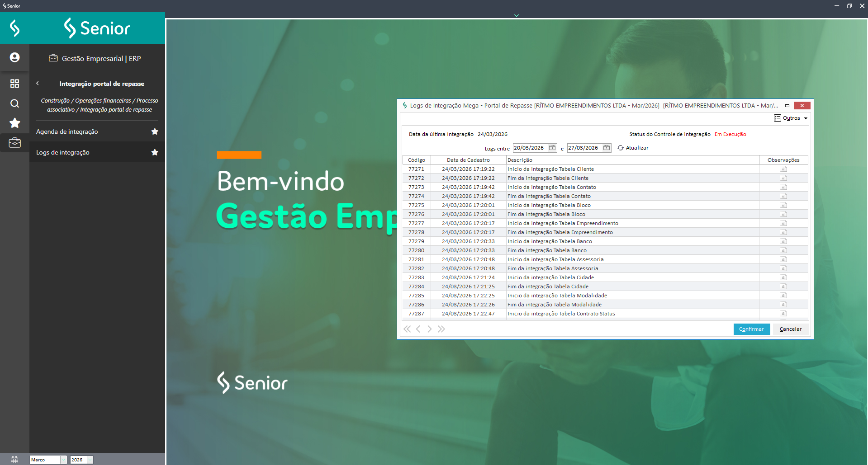868x465 pixels.
Task: Sort by the Data de Cadastro column header
Action: pos(468,160)
